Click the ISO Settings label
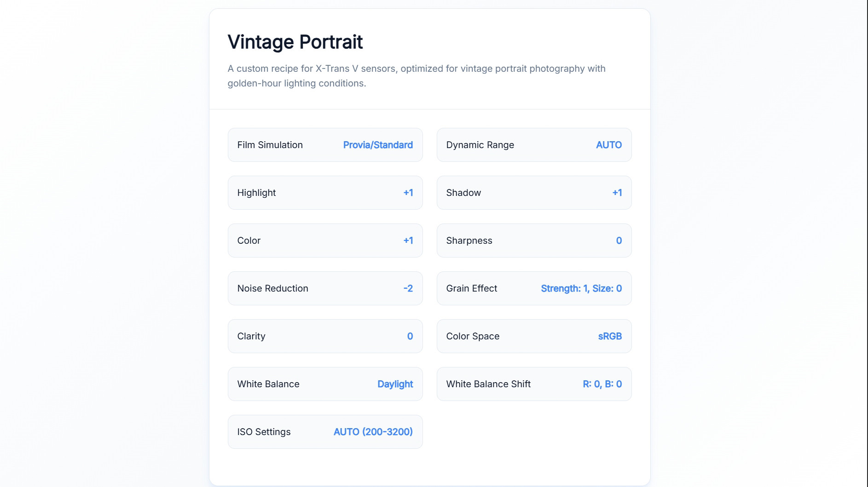The height and width of the screenshot is (487, 868). pos(264,432)
